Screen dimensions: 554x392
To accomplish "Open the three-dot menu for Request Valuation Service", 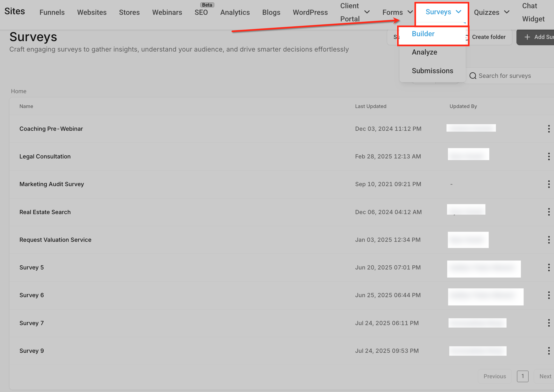I will 549,240.
